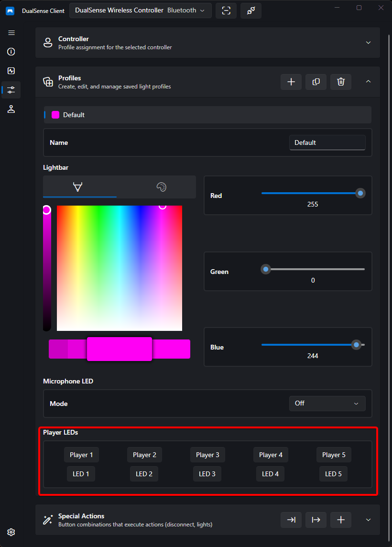This screenshot has width=392, height=547.
Task: Open the Microphone LED Mode dropdown
Action: pyautogui.click(x=327, y=403)
